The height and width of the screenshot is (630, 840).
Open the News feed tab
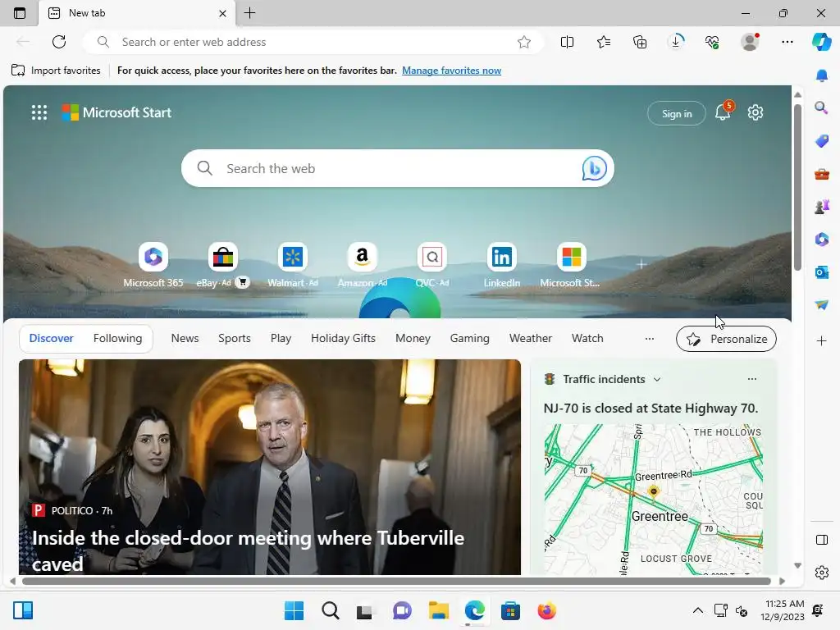(185, 339)
